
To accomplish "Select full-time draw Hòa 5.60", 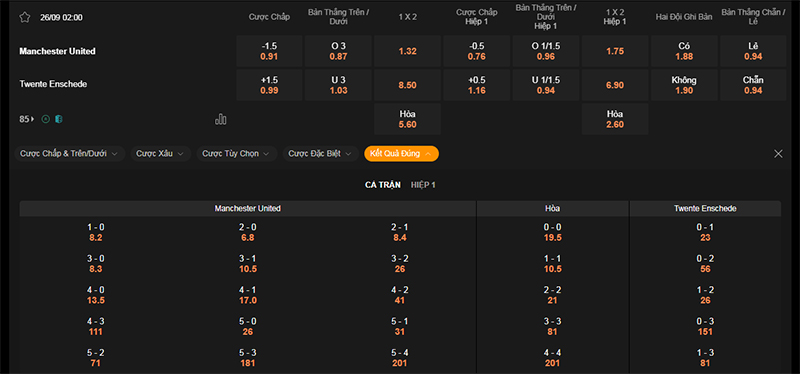I will [408, 119].
